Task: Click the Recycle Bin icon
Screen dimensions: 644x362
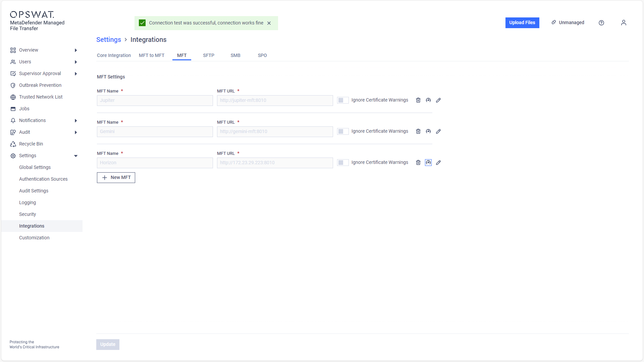Action: 13,144
